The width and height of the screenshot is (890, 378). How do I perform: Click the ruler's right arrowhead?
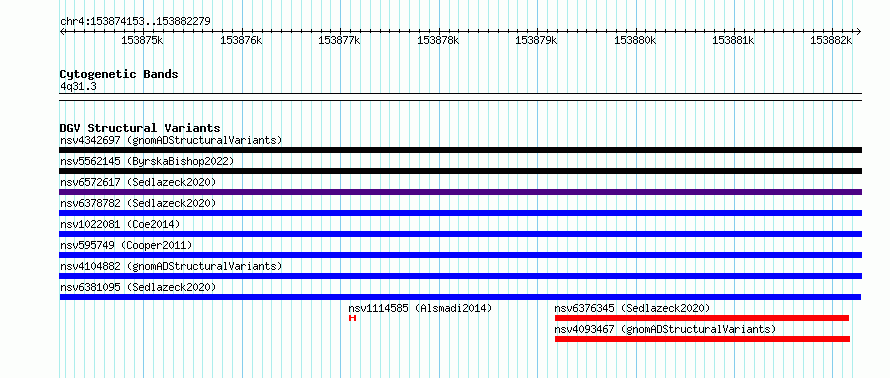click(x=859, y=31)
